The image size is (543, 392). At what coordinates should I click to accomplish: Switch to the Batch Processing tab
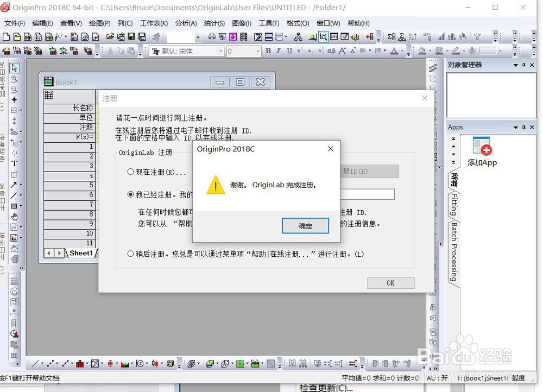tap(454, 252)
